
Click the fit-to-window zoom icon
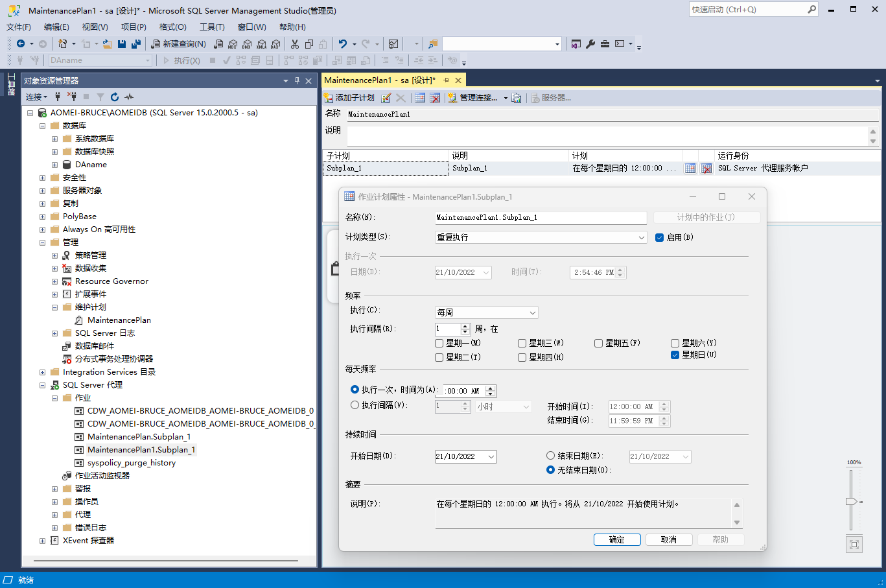pyautogui.click(x=854, y=545)
